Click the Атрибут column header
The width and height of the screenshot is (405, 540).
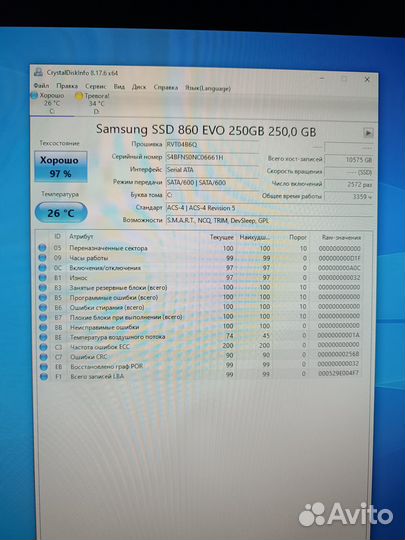click(x=81, y=236)
